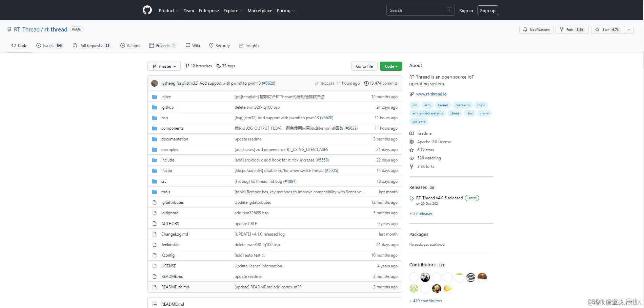Open the Enterprise menu item
This screenshot has width=644, height=308.
[209, 10]
